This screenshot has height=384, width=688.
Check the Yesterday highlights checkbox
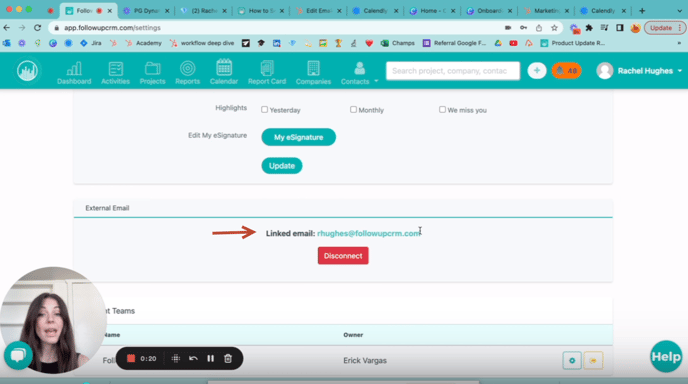coord(264,109)
